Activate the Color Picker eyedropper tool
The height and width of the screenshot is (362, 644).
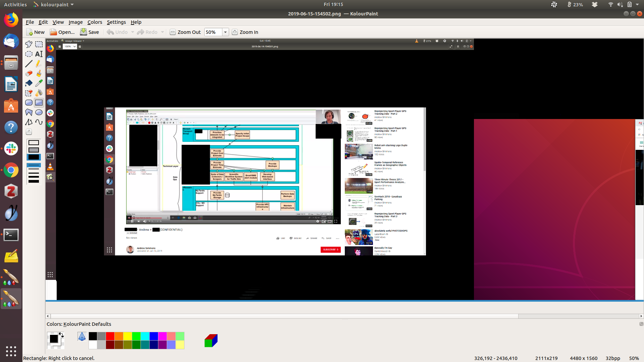(x=39, y=83)
